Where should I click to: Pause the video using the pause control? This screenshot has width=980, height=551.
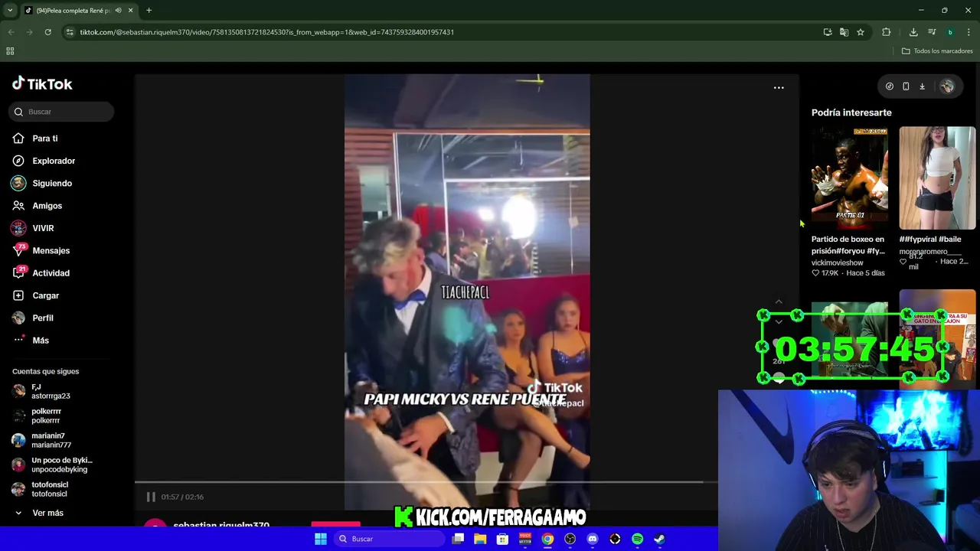point(151,497)
